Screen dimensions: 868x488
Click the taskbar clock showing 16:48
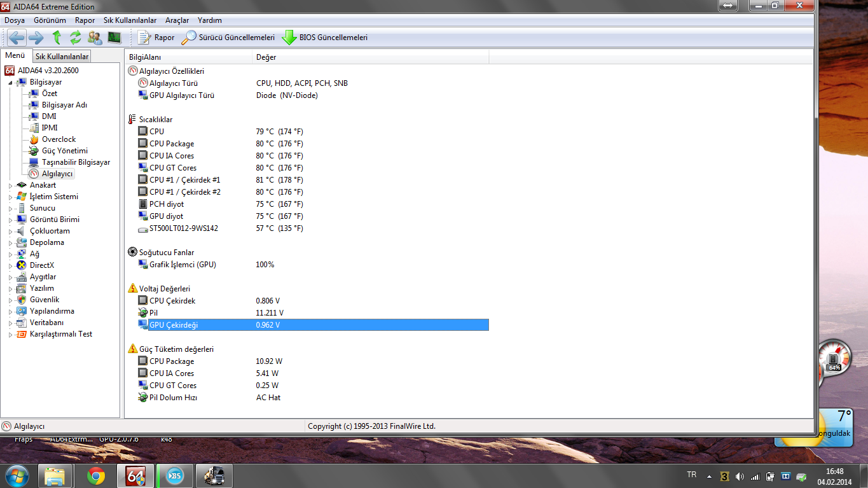point(834,476)
